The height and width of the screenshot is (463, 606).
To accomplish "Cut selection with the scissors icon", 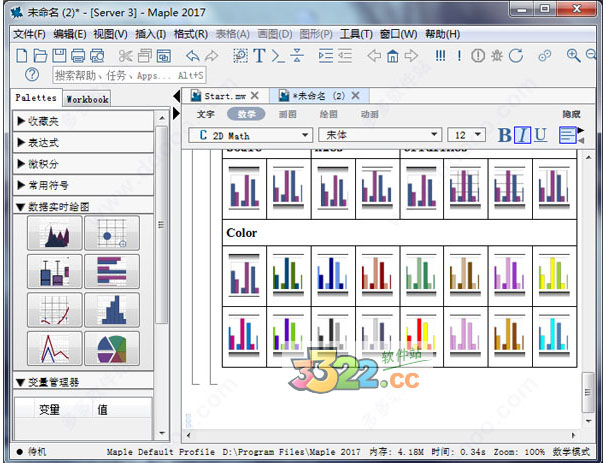I will click(125, 56).
